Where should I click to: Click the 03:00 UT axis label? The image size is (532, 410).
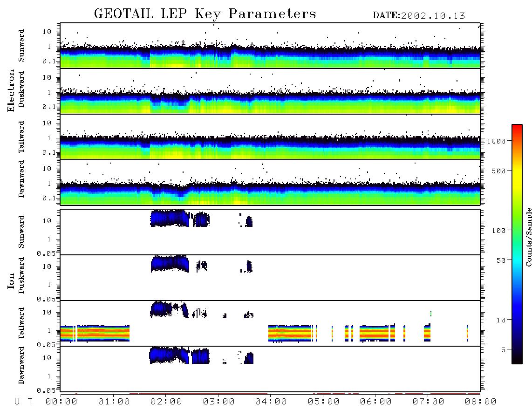[218, 402]
